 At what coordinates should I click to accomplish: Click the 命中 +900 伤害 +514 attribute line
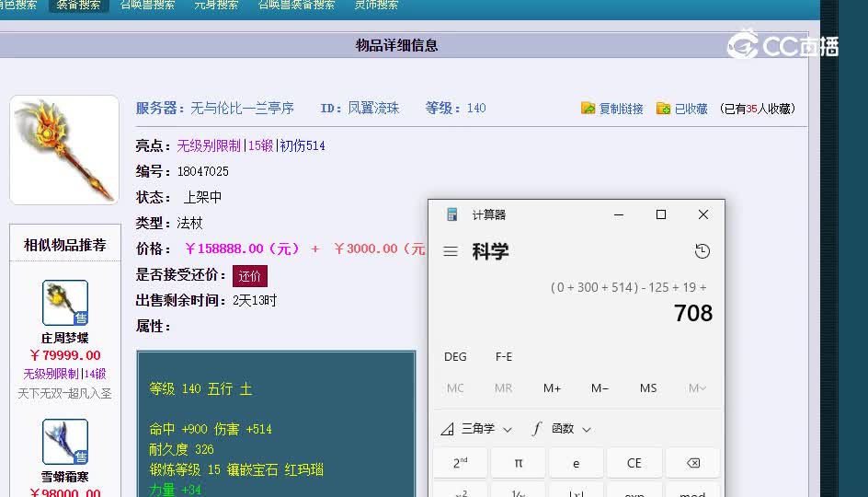point(211,429)
